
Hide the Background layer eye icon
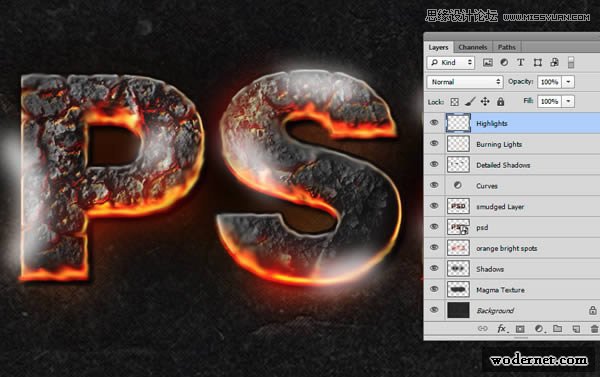(434, 310)
